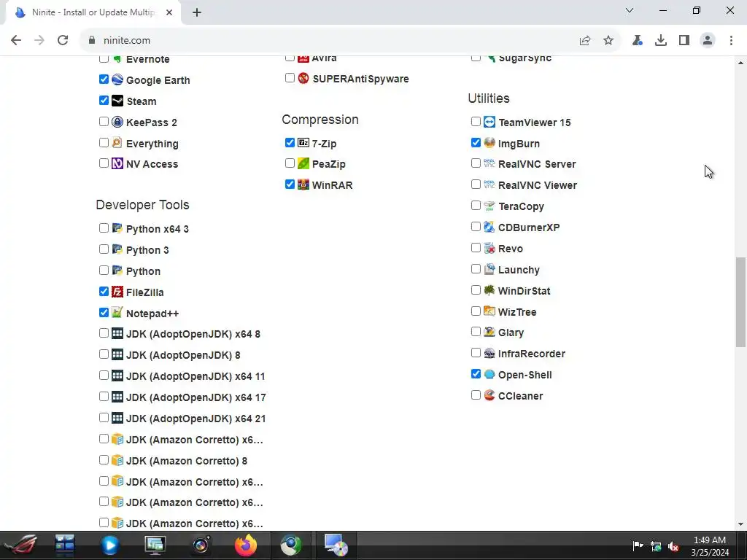Screen dimensions: 747x560
Task: Click the NV Access icon
Action: pos(117,164)
